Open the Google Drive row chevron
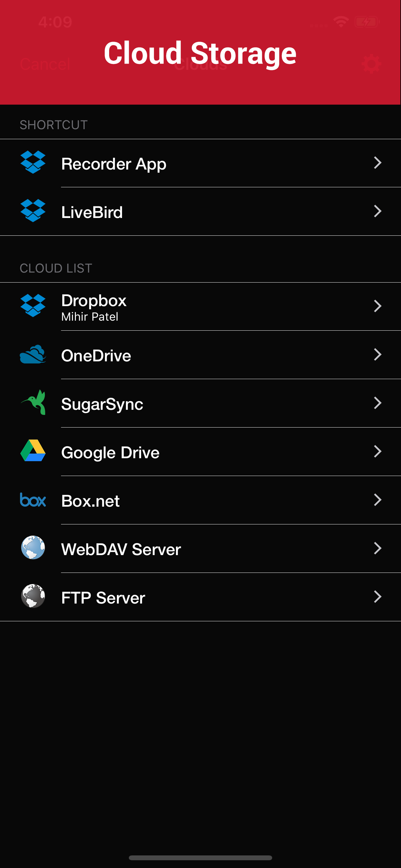Screen dimensions: 401x868 (378, 451)
